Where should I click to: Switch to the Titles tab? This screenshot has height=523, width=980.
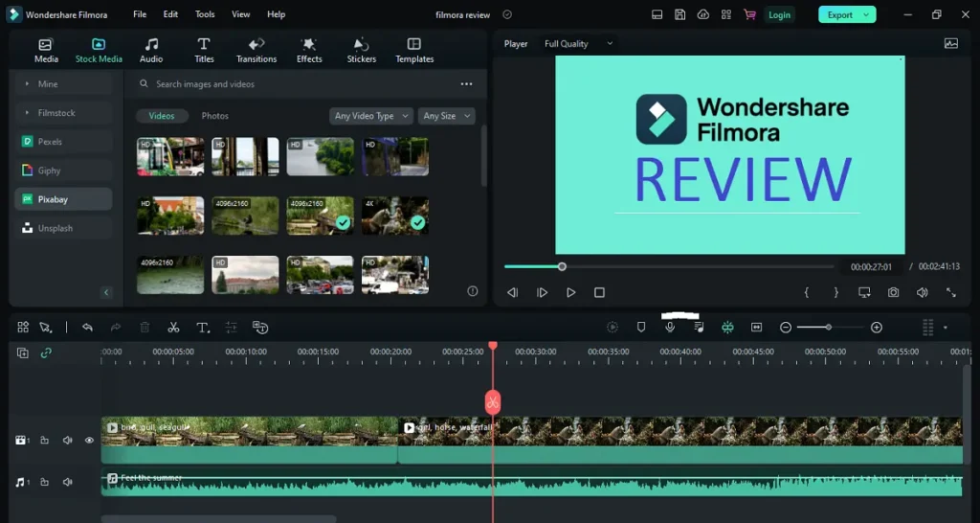[x=204, y=51]
